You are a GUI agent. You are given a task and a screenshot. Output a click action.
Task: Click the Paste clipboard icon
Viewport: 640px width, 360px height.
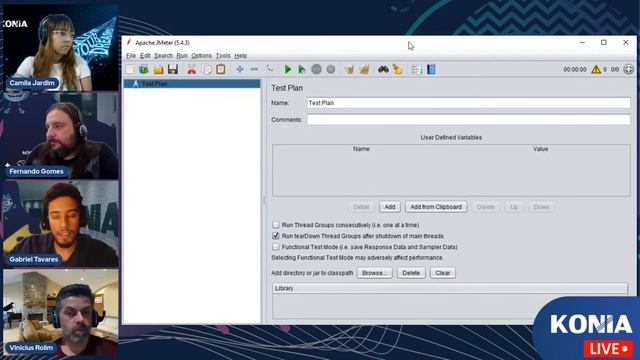coord(221,69)
